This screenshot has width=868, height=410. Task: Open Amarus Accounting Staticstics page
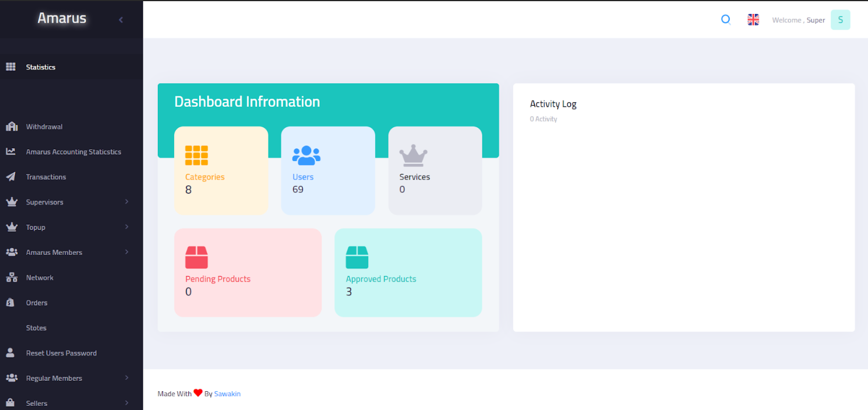tap(73, 152)
